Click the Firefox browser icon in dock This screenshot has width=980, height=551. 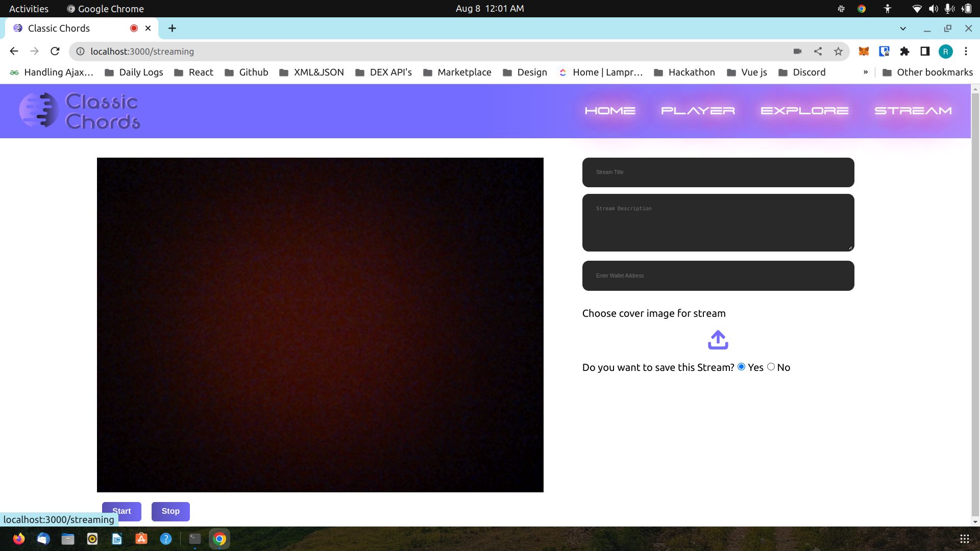point(18,538)
